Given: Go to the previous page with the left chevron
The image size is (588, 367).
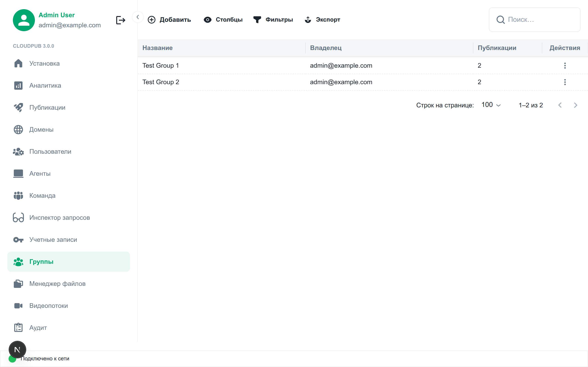Looking at the screenshot, I should tap(560, 105).
